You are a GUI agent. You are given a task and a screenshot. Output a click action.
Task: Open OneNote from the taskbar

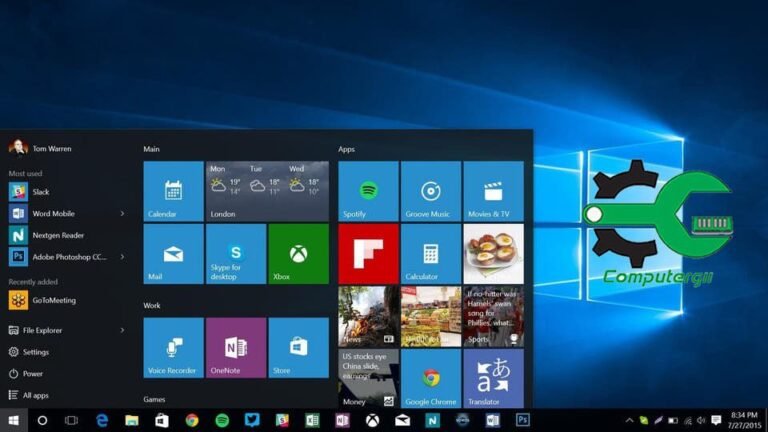point(342,420)
